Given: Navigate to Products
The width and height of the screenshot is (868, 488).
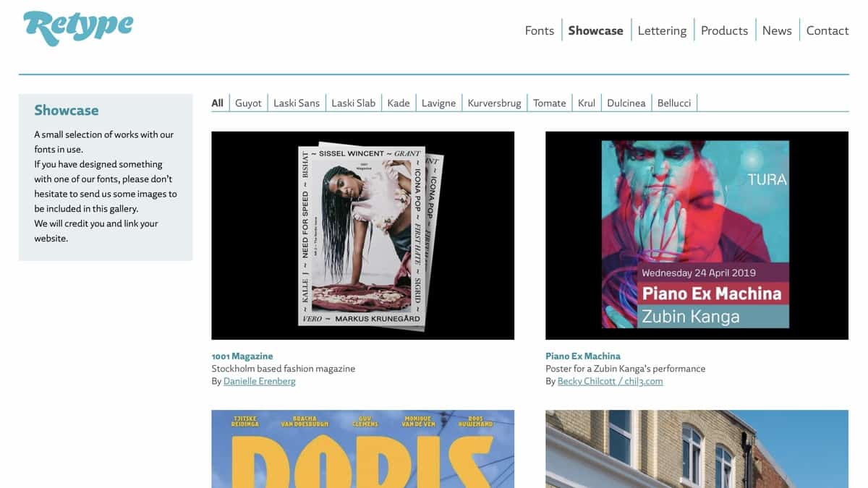Looking at the screenshot, I should [724, 30].
